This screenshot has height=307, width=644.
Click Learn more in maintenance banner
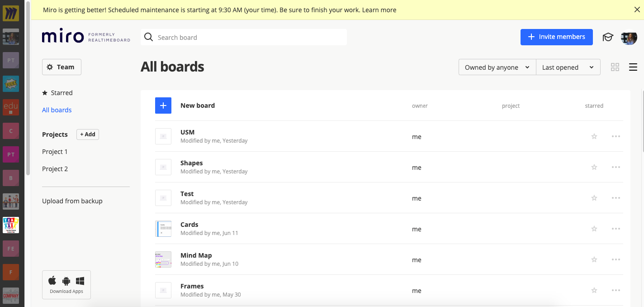tap(379, 10)
